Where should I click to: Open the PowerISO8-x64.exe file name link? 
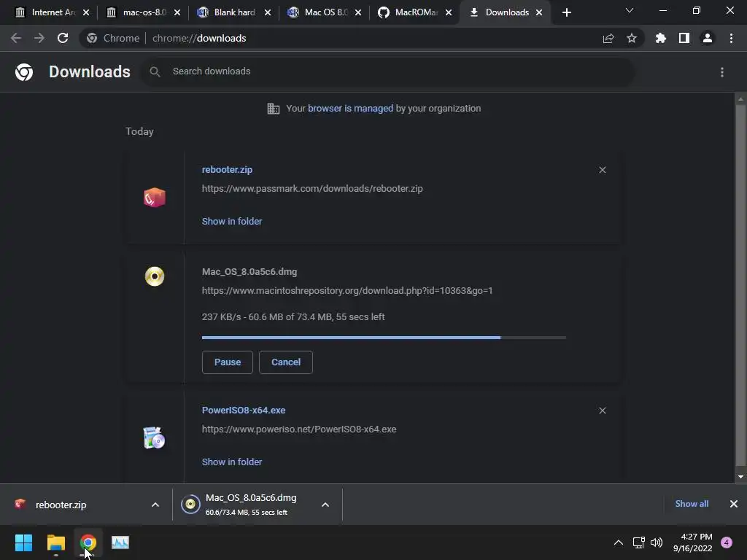pos(244,410)
